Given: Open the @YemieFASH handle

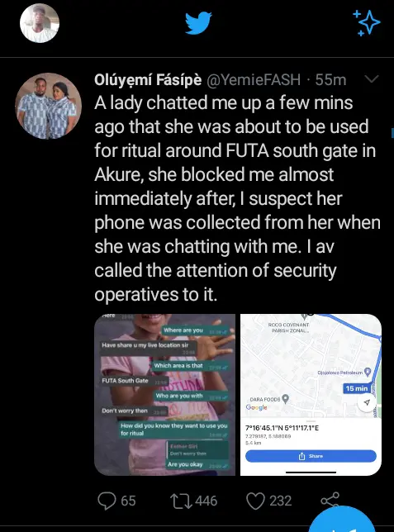Looking at the screenshot, I should tap(254, 80).
